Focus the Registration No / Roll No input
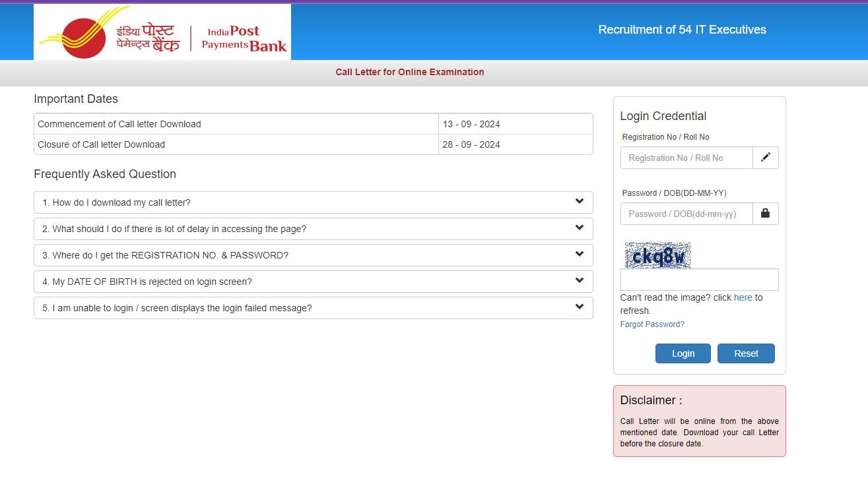The image size is (868, 484). click(686, 158)
